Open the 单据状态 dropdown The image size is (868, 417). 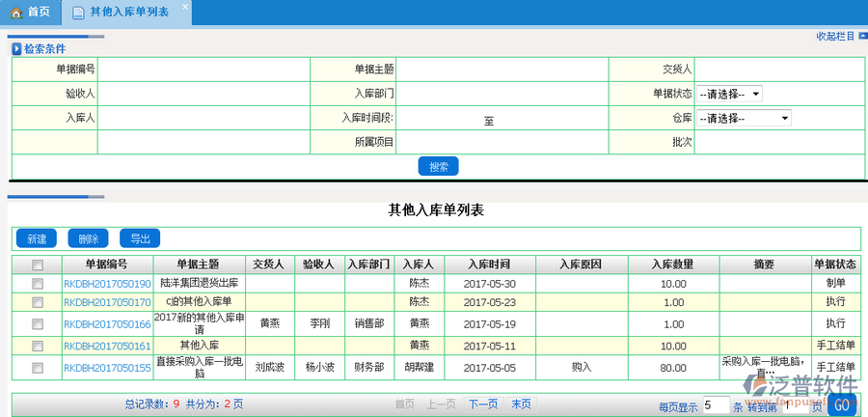click(729, 95)
